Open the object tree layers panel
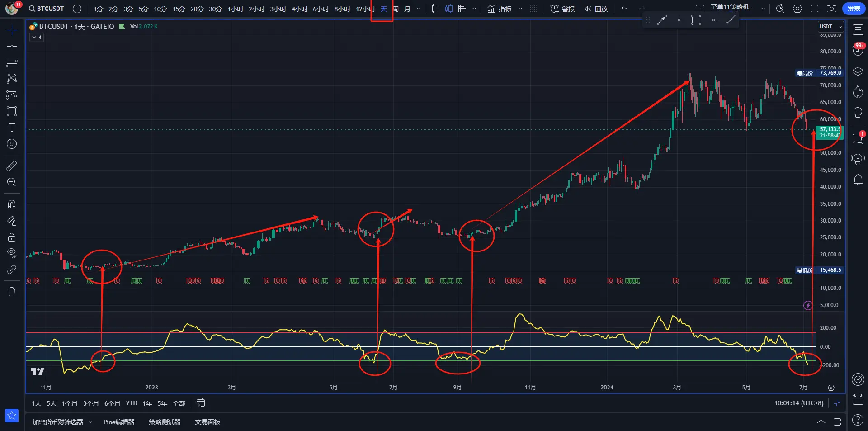868x431 pixels. pos(858,71)
